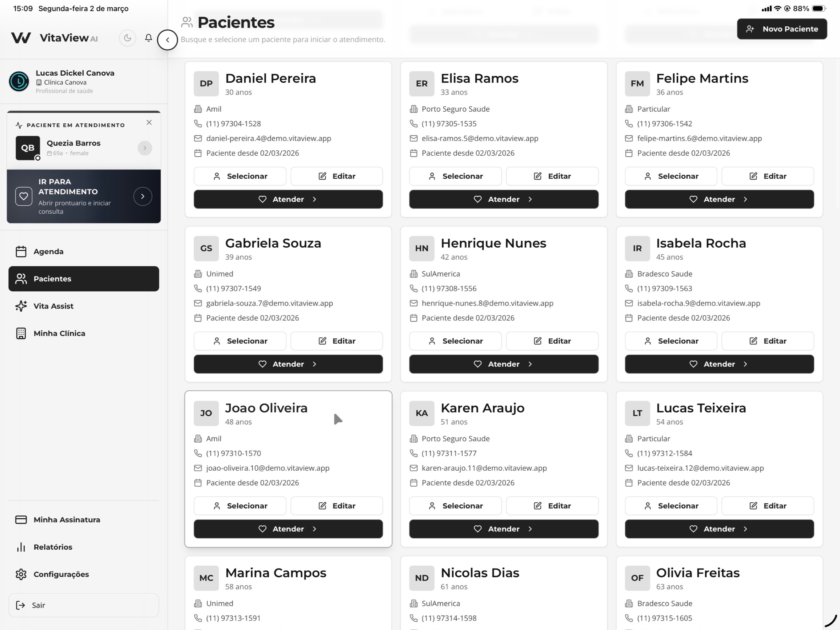The height and width of the screenshot is (630, 840).
Task: Click the Configurações gear icon
Action: pyautogui.click(x=21, y=575)
